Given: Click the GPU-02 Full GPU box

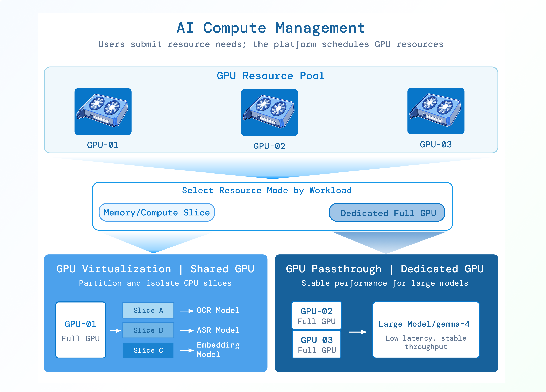Looking at the screenshot, I should pos(317,315).
